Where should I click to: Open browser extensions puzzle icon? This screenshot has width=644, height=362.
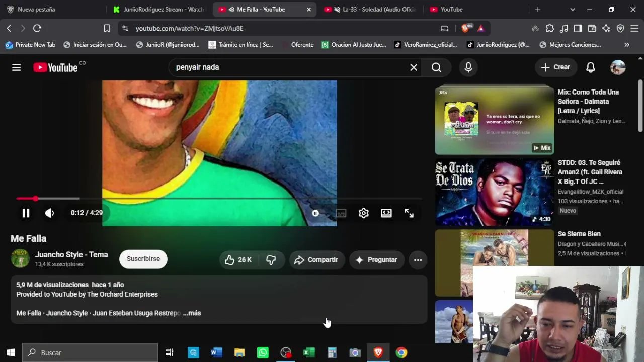pos(550,29)
